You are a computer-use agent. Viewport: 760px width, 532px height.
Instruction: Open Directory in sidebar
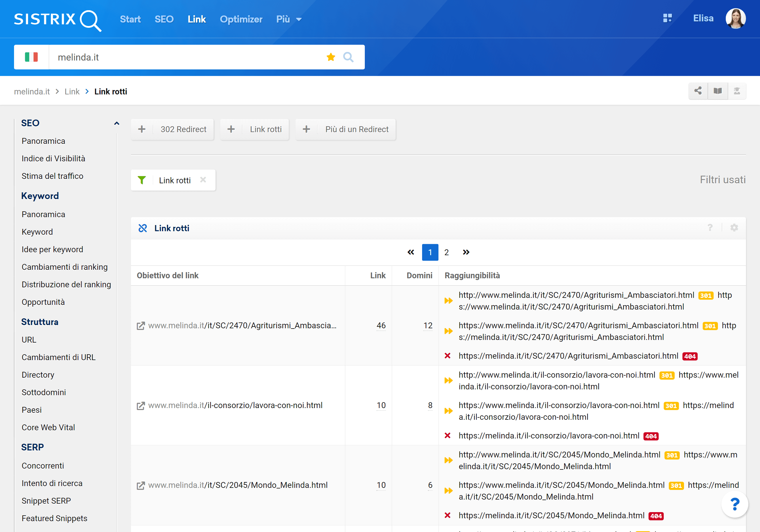(x=38, y=375)
